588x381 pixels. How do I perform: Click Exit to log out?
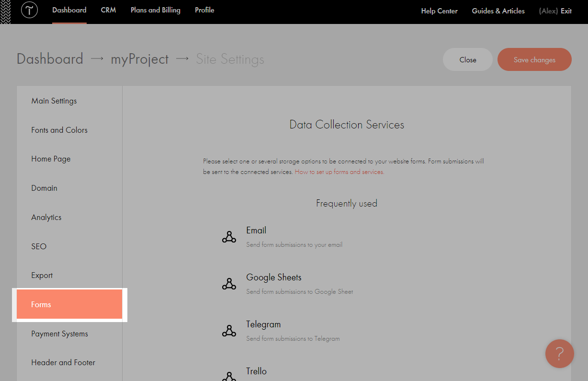pos(566,11)
